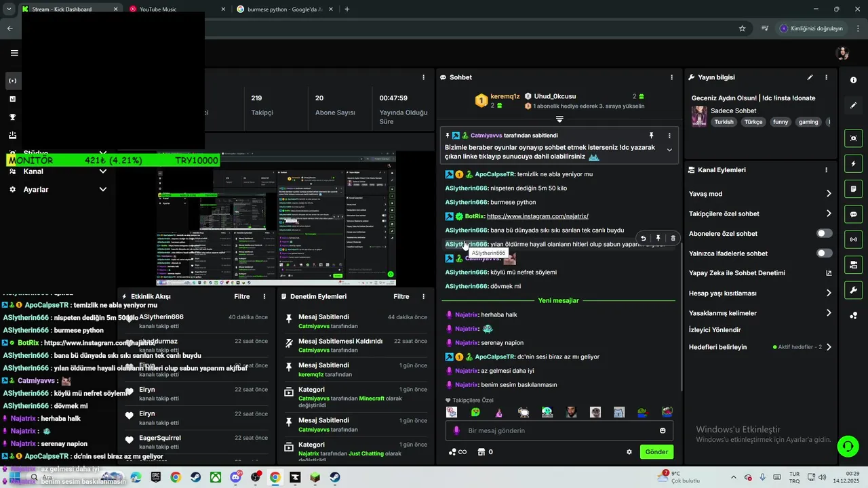Open the Kanal Eylemleri three-dot menu
The width and height of the screenshot is (868, 488).
826,170
